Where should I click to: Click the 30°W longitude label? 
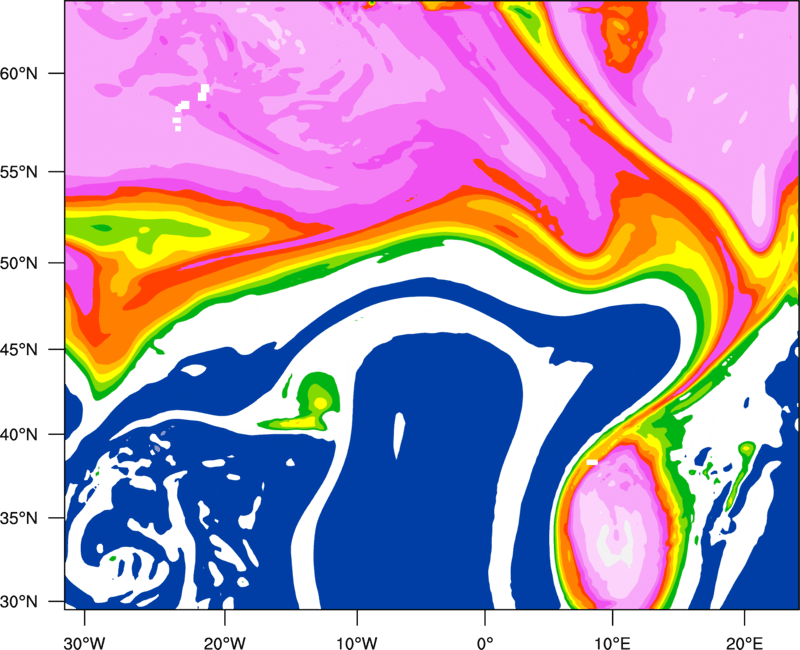click(85, 643)
